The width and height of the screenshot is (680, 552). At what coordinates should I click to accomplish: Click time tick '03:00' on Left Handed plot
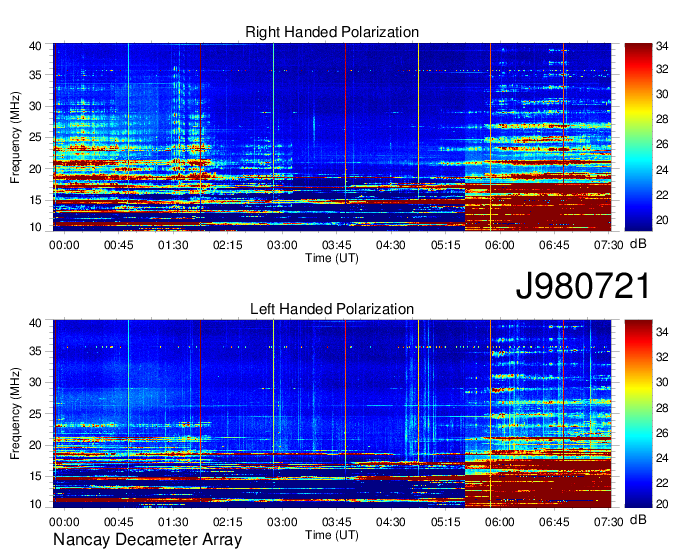282,522
